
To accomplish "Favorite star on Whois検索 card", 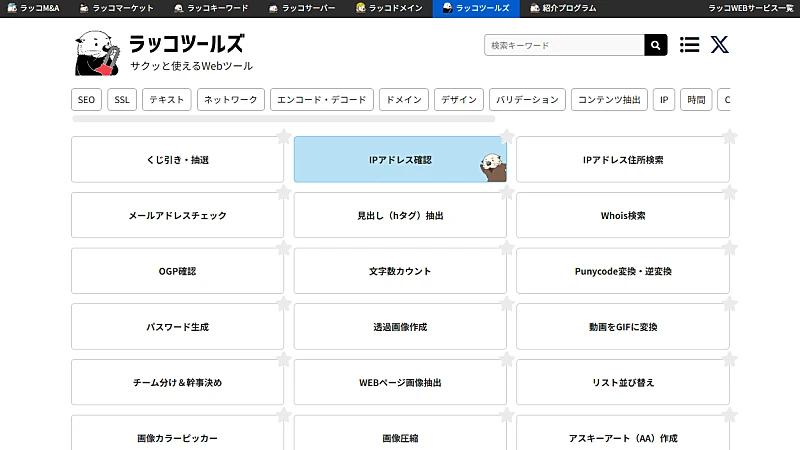I will pos(730,192).
